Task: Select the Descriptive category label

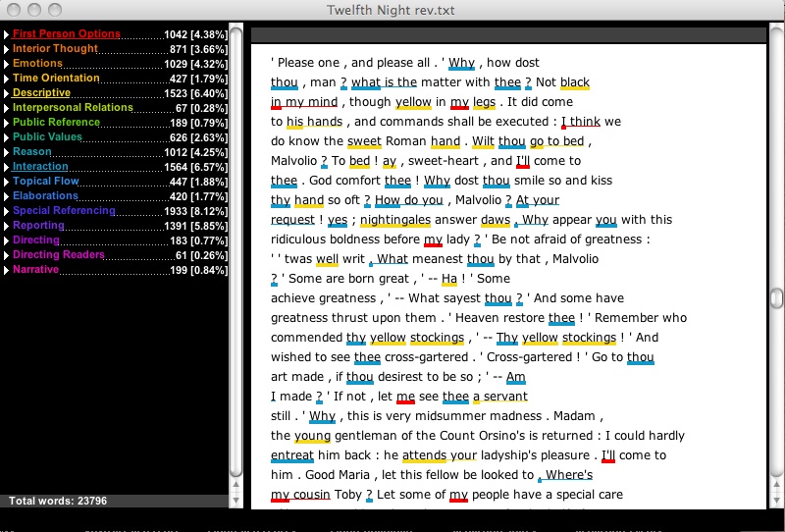Action: [41, 92]
